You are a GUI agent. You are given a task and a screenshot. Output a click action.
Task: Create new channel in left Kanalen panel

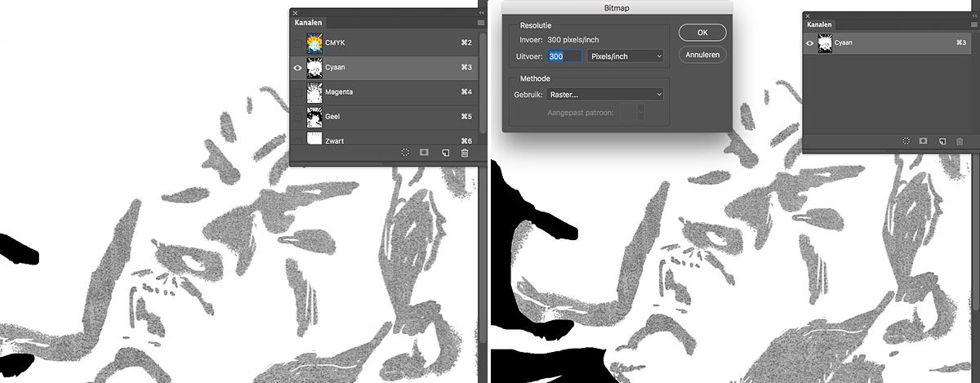(445, 153)
